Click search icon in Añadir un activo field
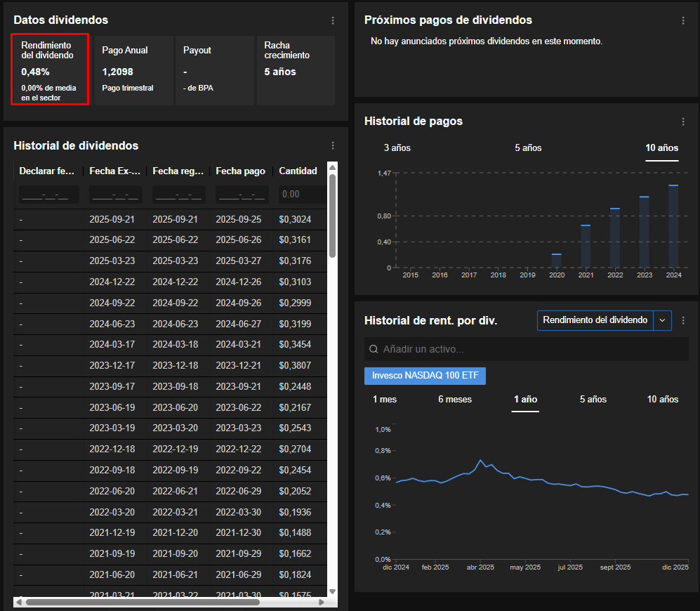700x611 pixels. point(374,349)
